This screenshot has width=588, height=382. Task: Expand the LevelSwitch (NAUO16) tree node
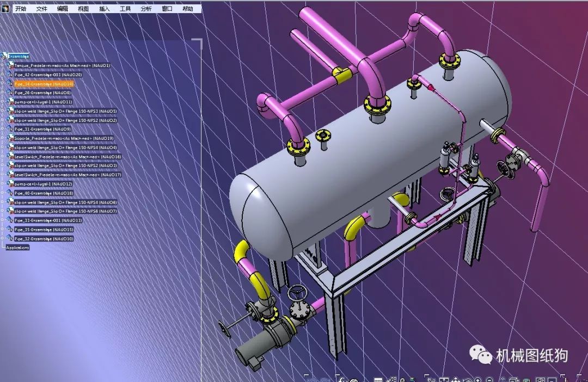2,157
